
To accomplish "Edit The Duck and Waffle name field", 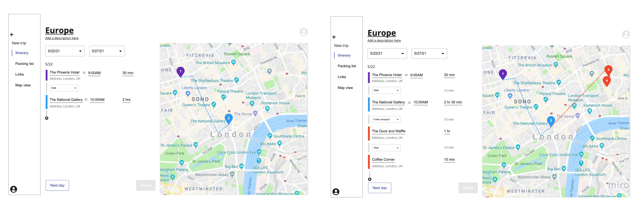I will point(389,131).
